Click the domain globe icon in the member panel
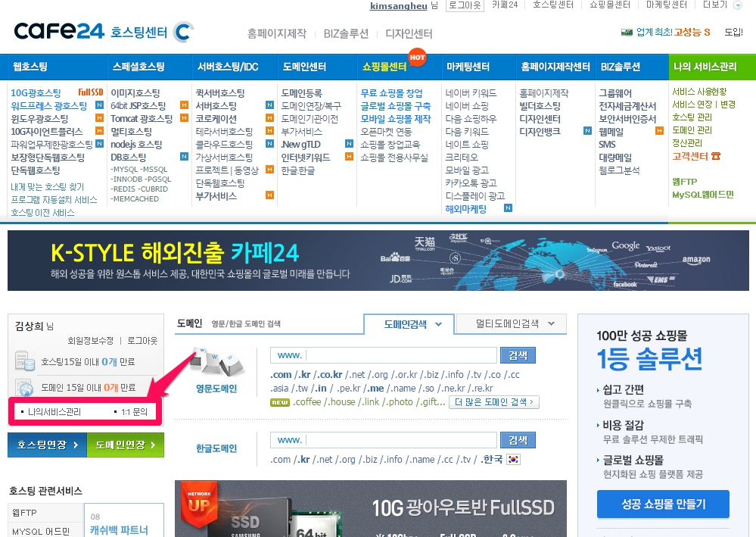Image resolution: width=756 pixels, height=537 pixels. pos(26,388)
